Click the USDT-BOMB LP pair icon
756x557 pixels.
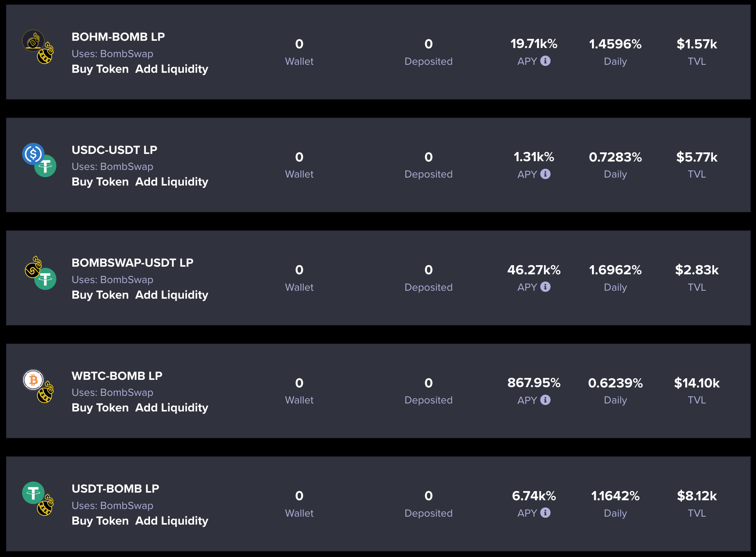coord(38,499)
